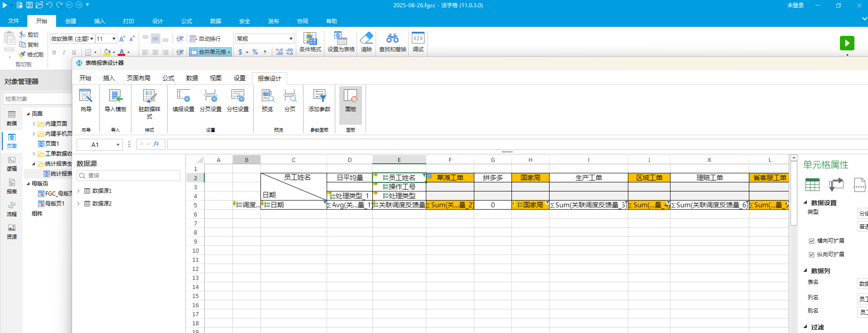The height and width of the screenshot is (333, 868).
Task: Open the 常规 number format dropdown
Action: [291, 39]
